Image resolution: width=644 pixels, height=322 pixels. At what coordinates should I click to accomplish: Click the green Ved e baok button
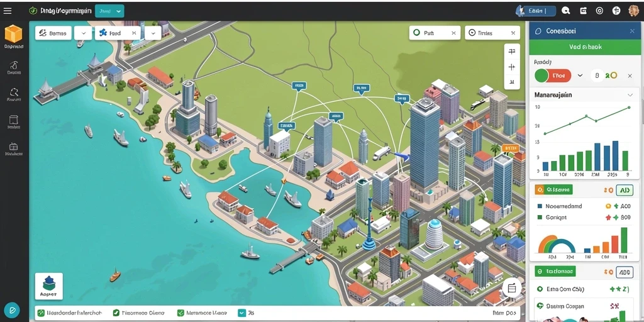586,47
